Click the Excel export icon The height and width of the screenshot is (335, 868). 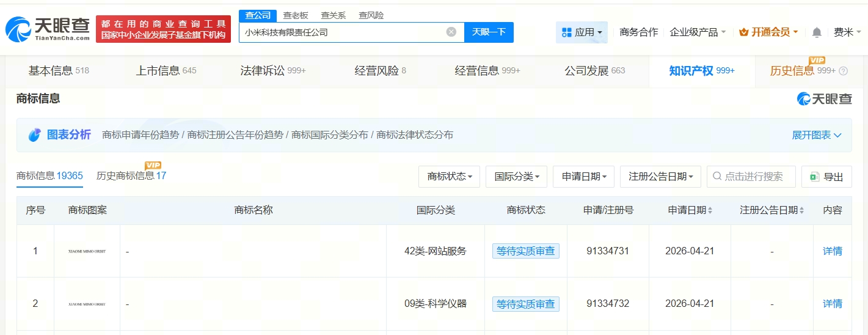click(x=814, y=177)
